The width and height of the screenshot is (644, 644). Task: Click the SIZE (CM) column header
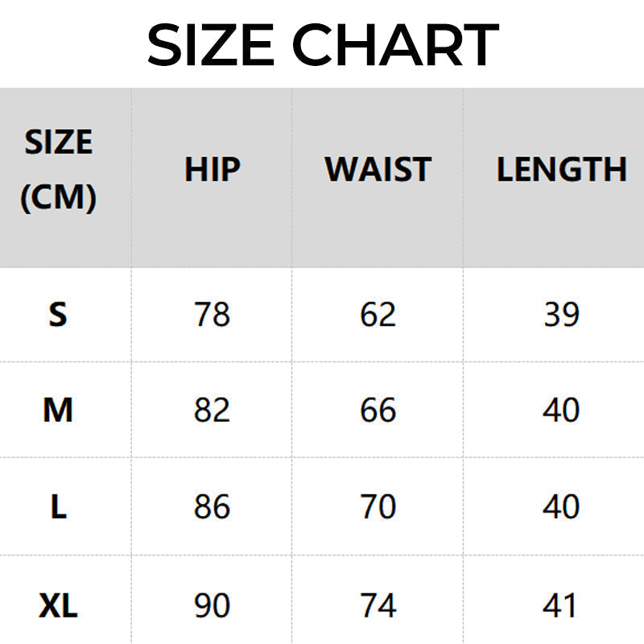tap(58, 170)
